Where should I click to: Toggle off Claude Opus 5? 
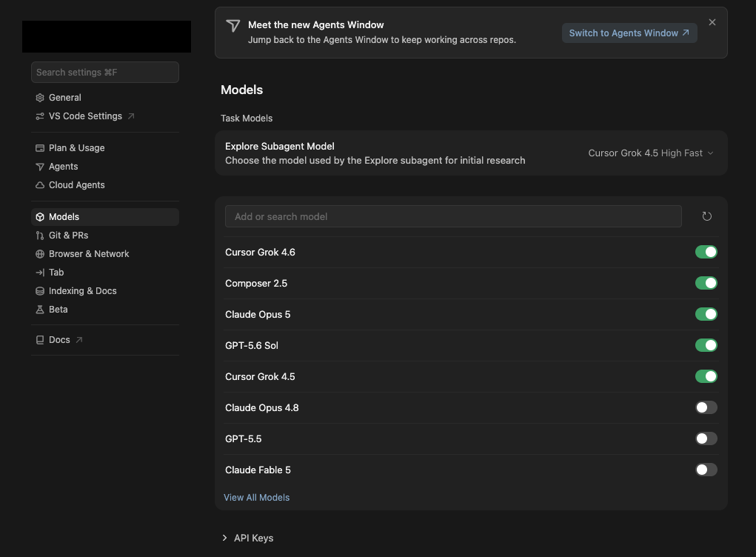pos(706,315)
